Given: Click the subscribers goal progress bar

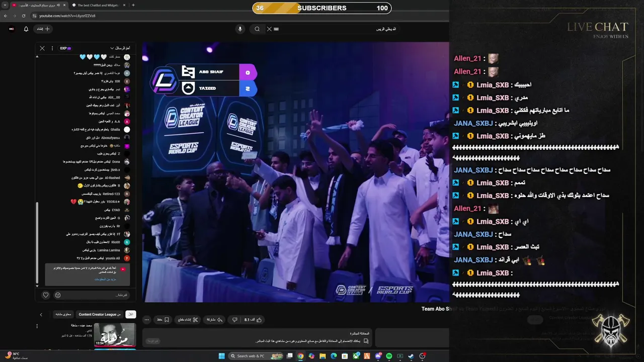Looking at the screenshot, I should pos(322,8).
